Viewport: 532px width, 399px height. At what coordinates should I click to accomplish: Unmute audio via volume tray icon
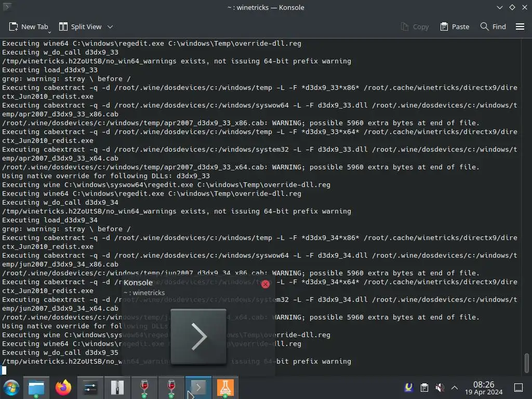coord(440,388)
